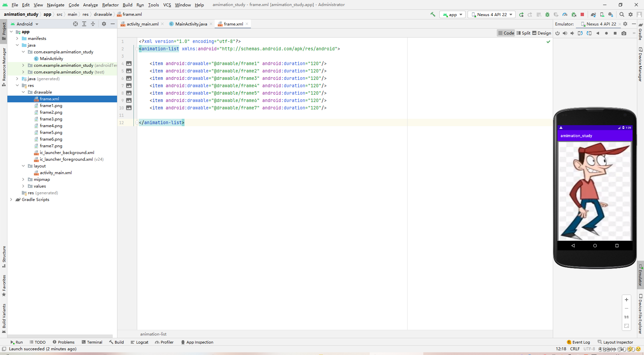Set emulator zoom to 1:1
The width and height of the screenshot is (644, 355).
tap(626, 317)
